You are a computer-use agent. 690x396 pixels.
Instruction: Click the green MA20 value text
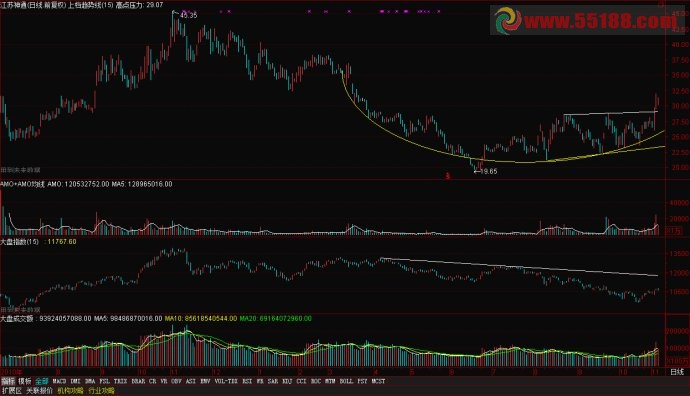click(x=275, y=318)
